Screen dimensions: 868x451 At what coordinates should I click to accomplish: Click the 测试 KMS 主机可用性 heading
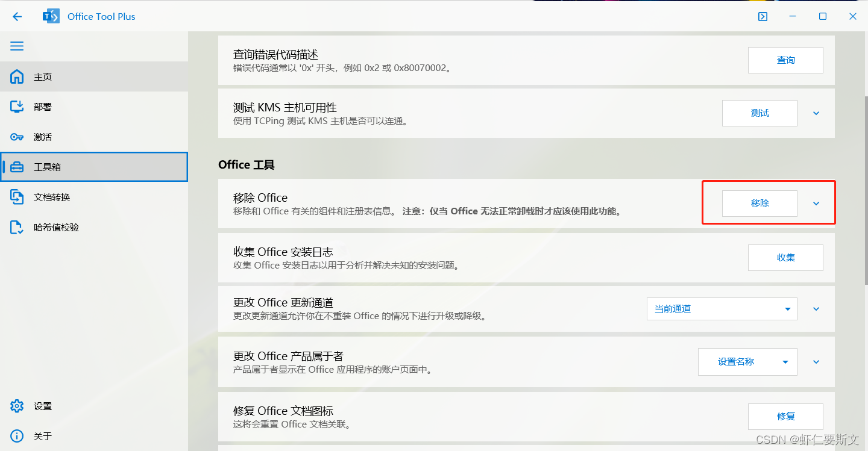click(285, 108)
